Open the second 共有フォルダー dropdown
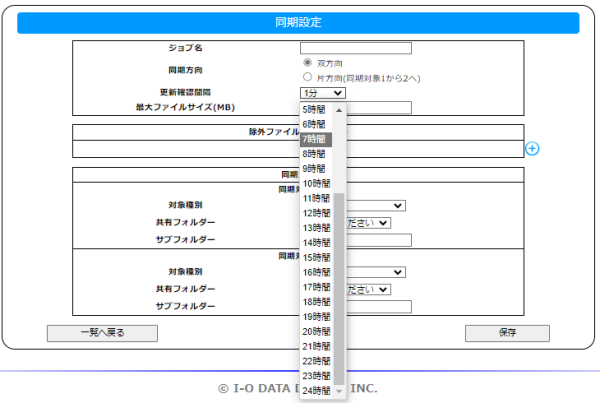The height and width of the screenshot is (403, 600). tap(368, 289)
